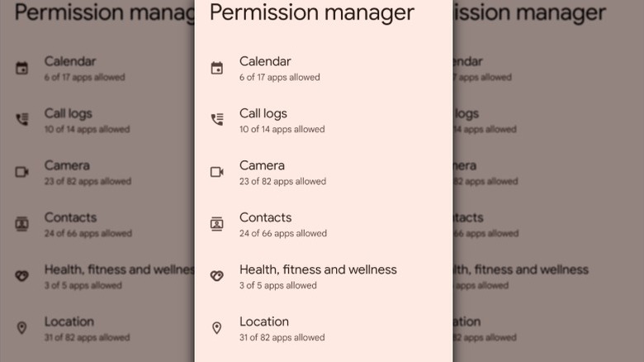
Task: Click sharp "10 of 14 apps allowed" text
Action: (x=282, y=130)
